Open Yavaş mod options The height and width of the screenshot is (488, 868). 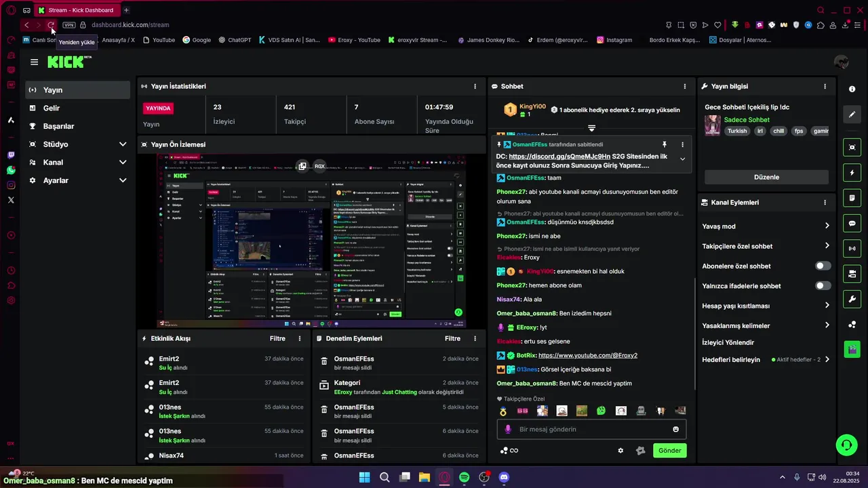tap(766, 226)
